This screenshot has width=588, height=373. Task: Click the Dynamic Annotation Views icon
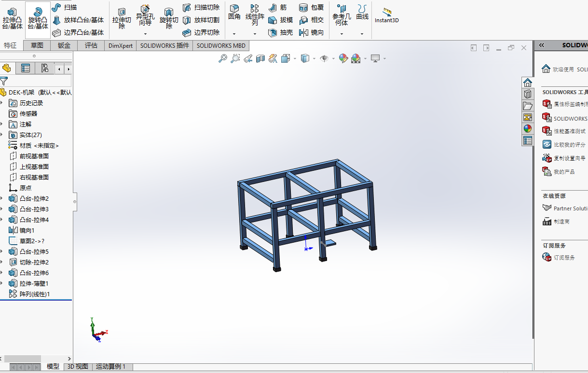pyautogui.click(x=273, y=58)
